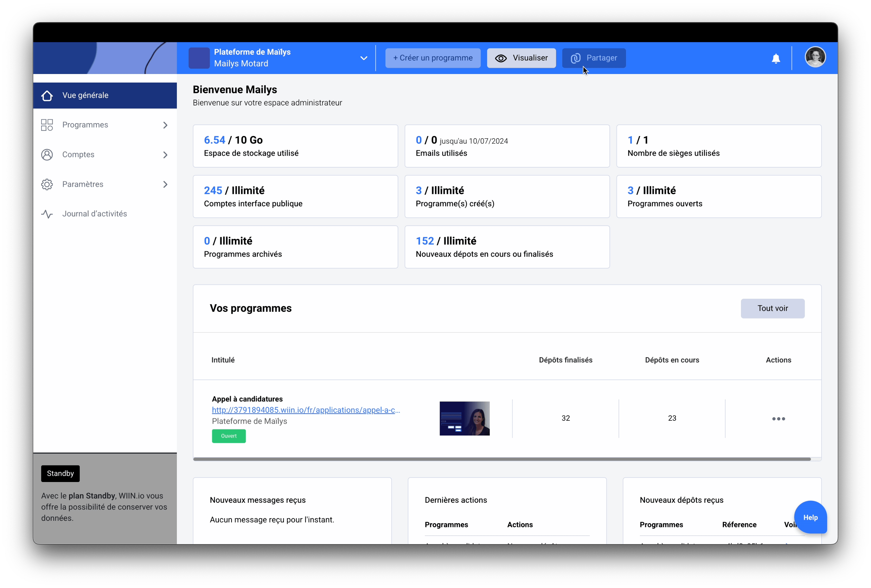Open the user profile avatar menu
This screenshot has height=588, width=871.
click(815, 57)
